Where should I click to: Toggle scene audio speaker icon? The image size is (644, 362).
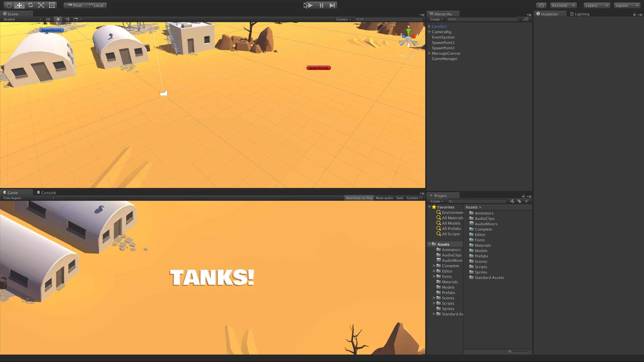[67, 19]
